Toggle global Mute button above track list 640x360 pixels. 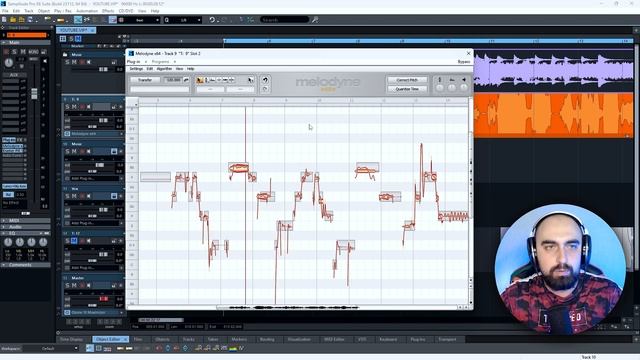click(78, 39)
